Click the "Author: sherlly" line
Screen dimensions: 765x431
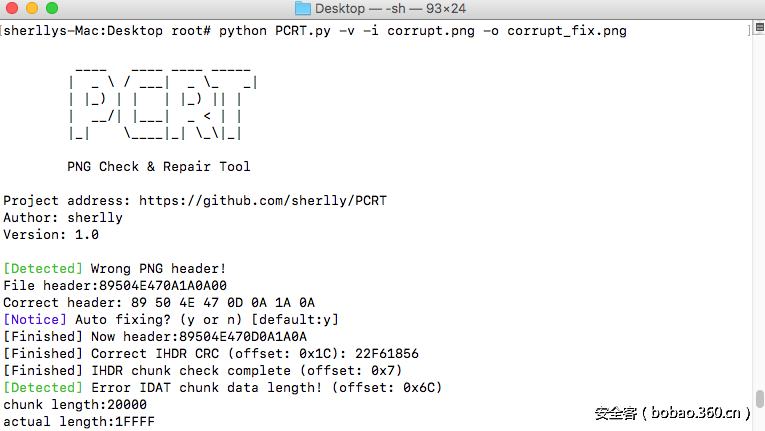click(x=62, y=217)
